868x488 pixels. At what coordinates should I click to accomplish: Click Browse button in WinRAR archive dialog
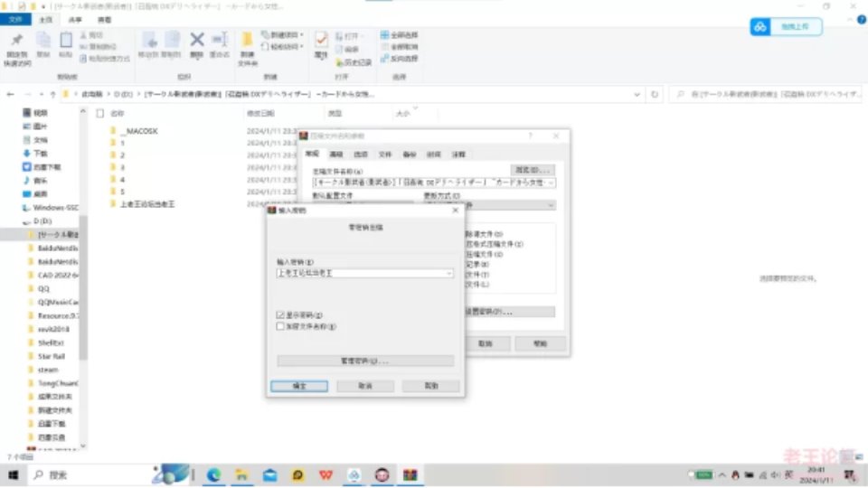(x=533, y=170)
